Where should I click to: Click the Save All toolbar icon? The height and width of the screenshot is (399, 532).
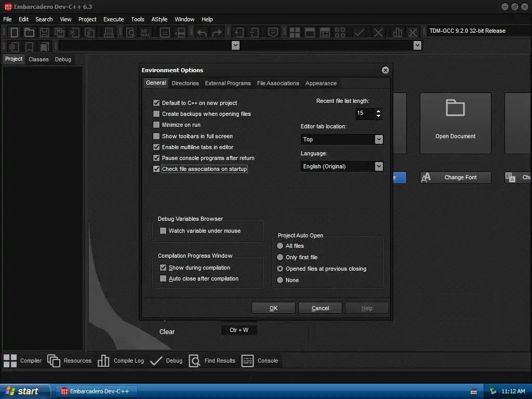(x=59, y=33)
